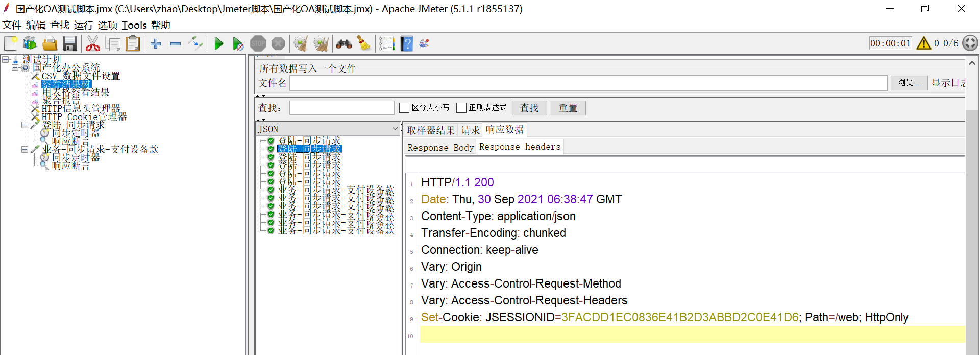Switch to Response Body tab
980x355 pixels.
pos(440,147)
